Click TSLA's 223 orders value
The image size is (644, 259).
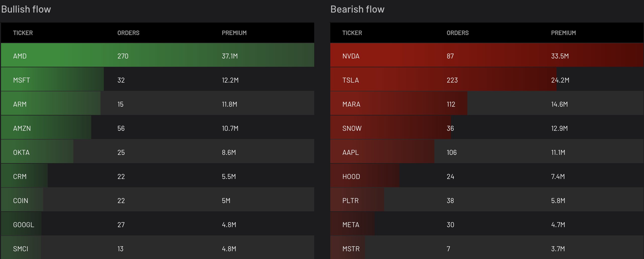[x=452, y=80]
